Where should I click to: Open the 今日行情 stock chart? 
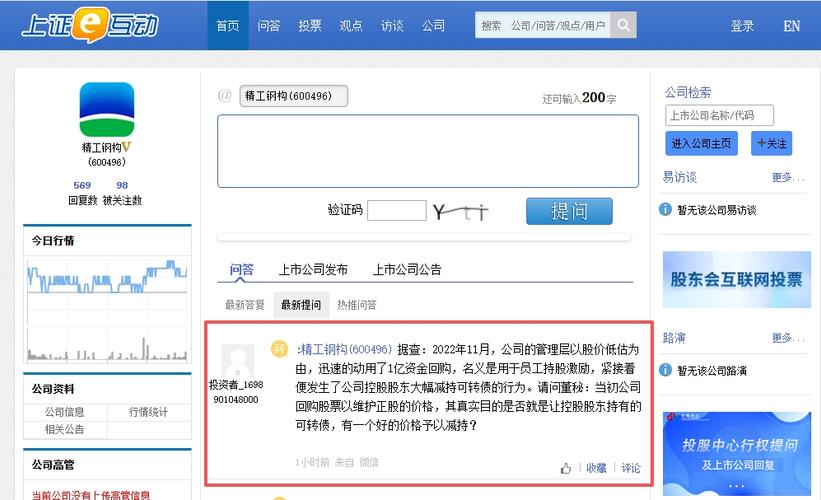(107, 309)
